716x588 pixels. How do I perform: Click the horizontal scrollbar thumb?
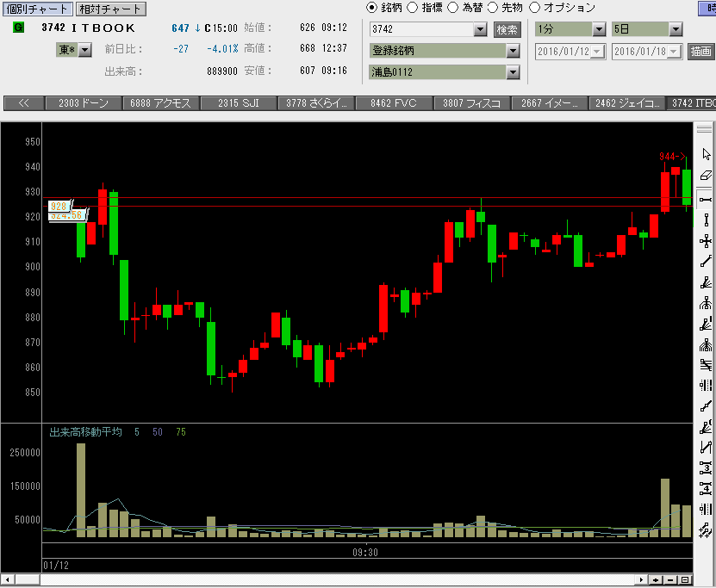28,579
